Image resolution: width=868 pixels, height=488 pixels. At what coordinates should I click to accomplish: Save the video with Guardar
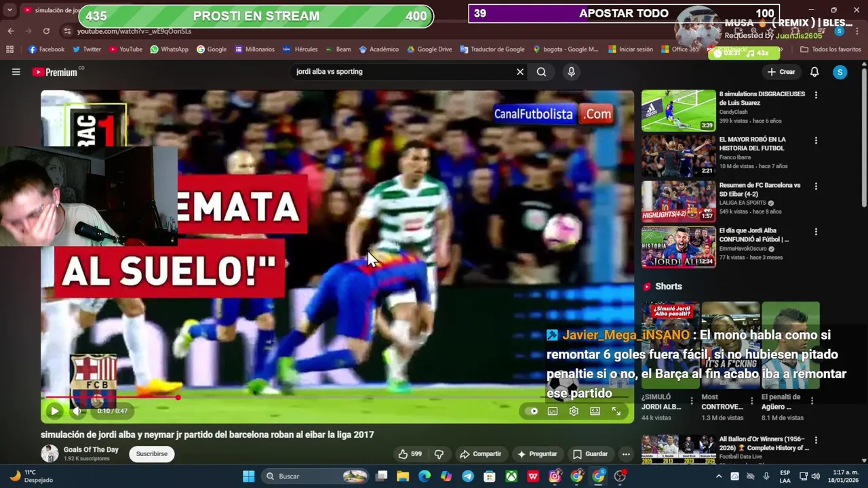tap(590, 454)
